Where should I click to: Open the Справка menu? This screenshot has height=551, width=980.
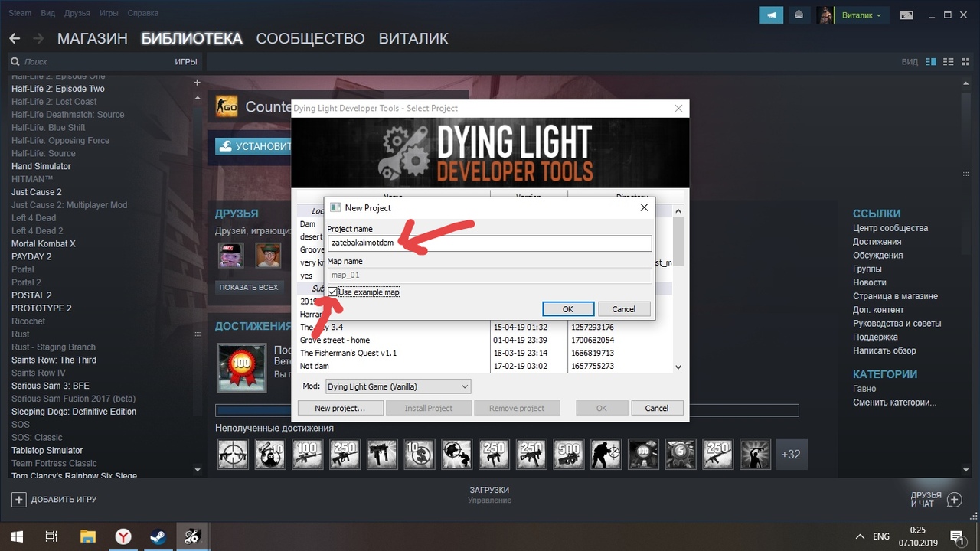142,13
